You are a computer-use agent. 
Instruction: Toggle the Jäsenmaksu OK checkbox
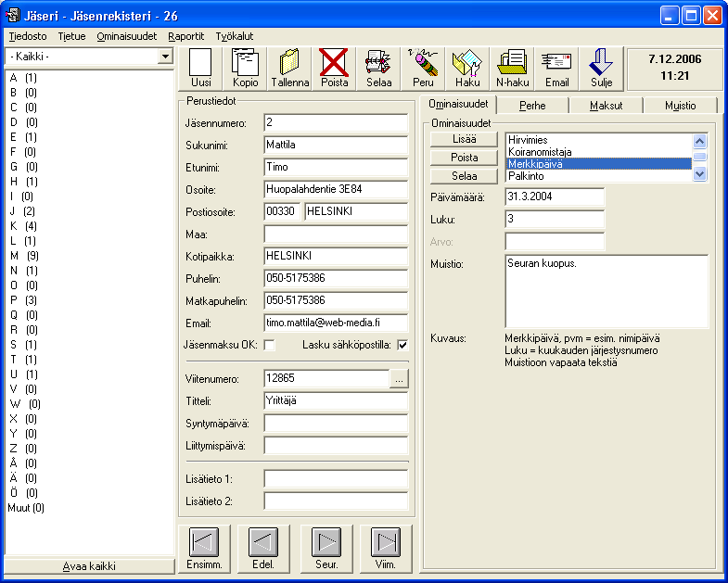[x=269, y=345]
